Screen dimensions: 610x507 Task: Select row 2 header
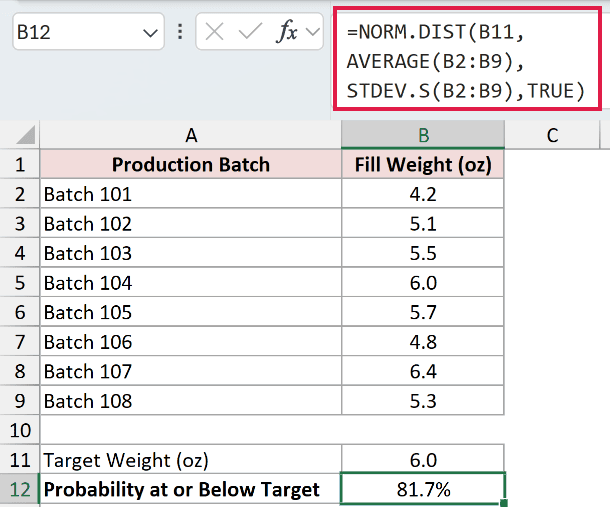[x=20, y=194]
